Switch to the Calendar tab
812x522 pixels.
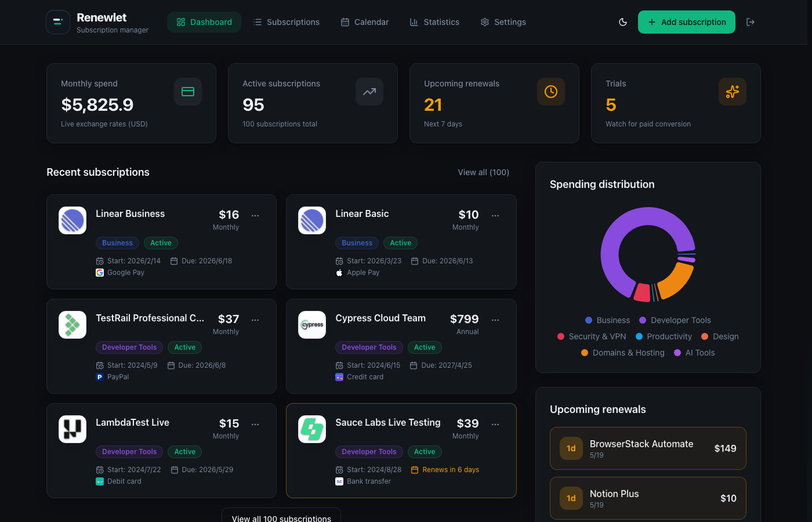point(365,22)
